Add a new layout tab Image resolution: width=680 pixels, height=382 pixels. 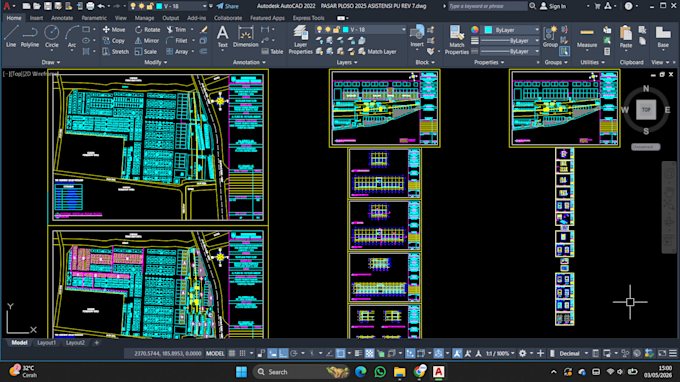(96, 343)
